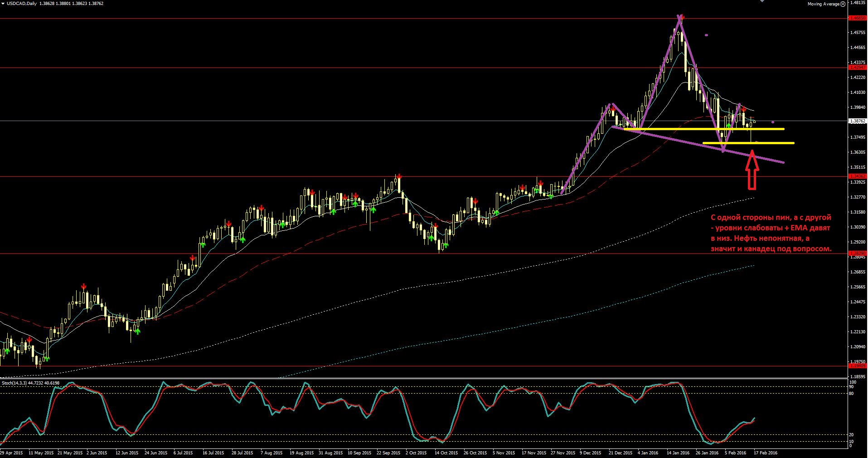
Task: Click the 2 Oct 2015 date label
Action: 416,453
